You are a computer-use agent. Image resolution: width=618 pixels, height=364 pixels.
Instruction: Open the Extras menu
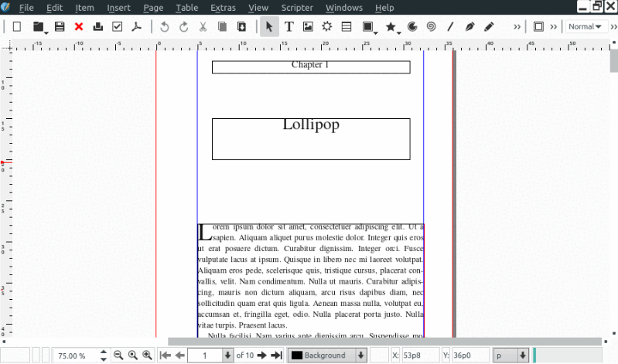click(223, 8)
